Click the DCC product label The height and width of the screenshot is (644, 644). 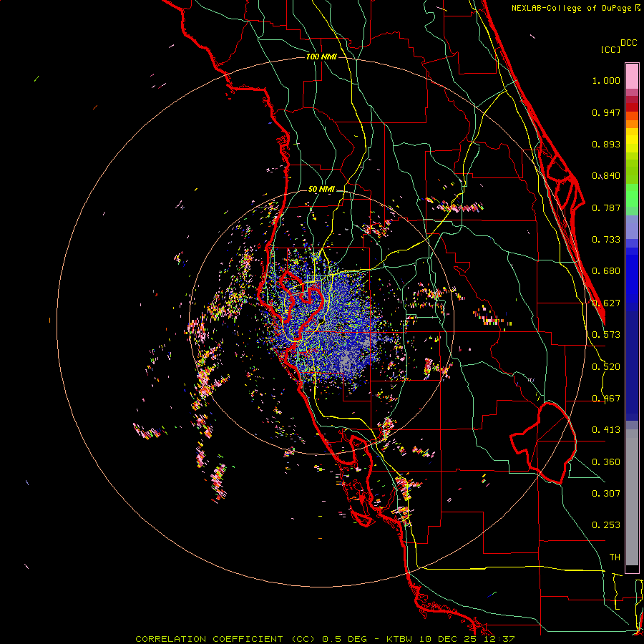pyautogui.click(x=628, y=43)
